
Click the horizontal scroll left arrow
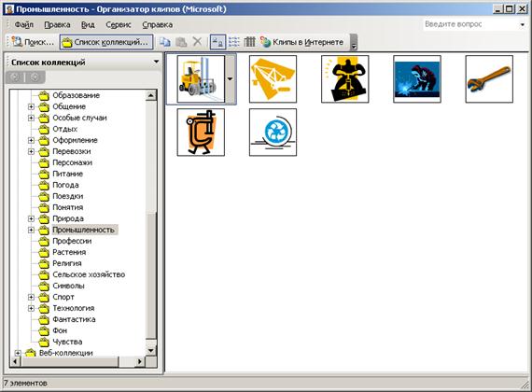click(x=15, y=362)
